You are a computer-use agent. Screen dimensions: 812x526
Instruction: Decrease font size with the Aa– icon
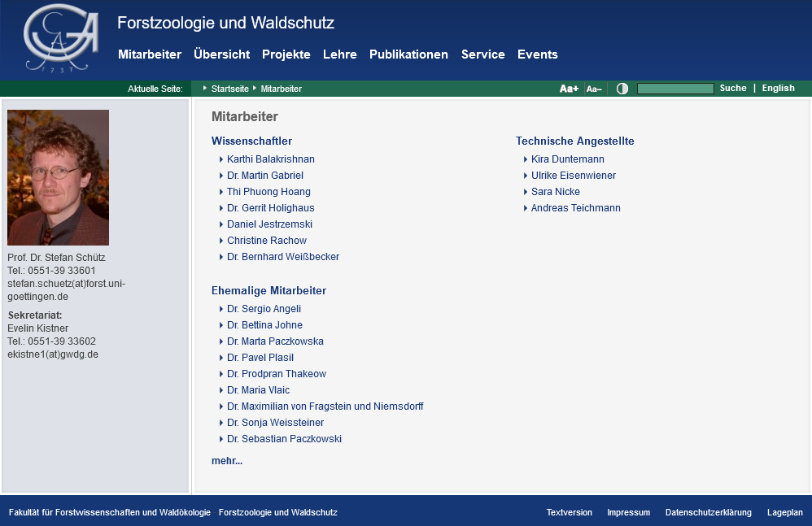coord(594,89)
